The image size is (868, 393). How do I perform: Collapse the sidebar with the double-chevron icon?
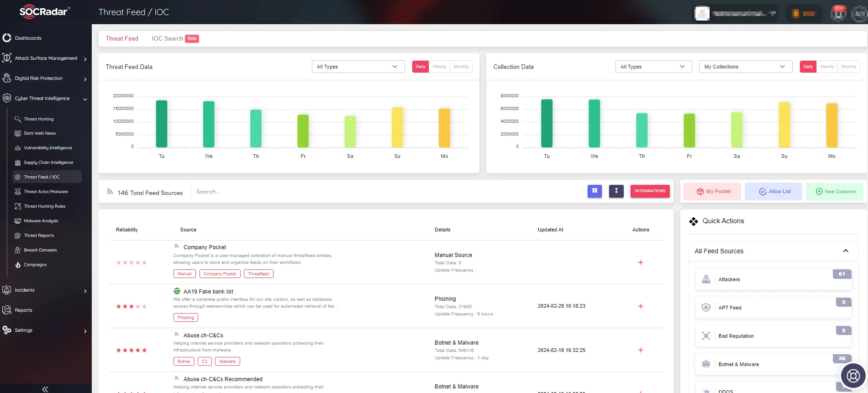coord(45,389)
